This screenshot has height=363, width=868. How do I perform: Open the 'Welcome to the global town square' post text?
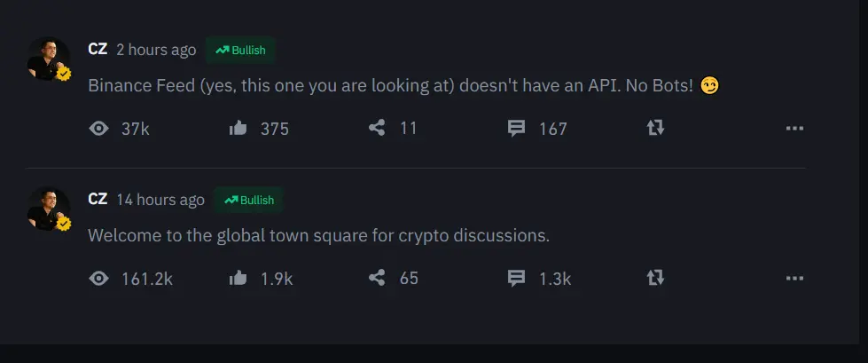point(318,236)
